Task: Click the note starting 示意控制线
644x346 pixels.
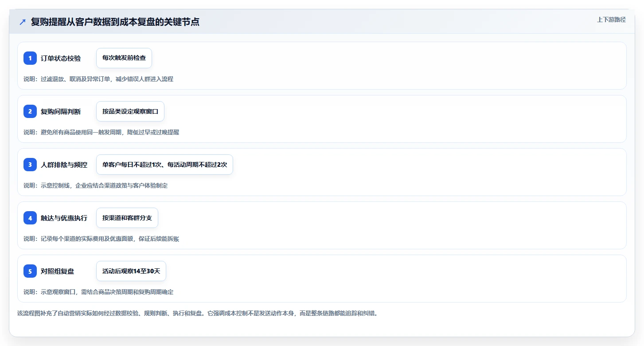Action: [x=96, y=185]
